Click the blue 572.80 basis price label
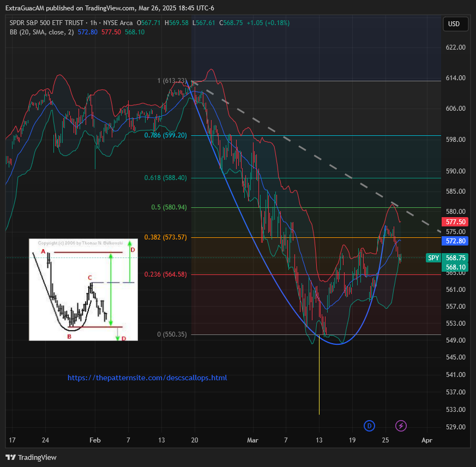 (x=455, y=241)
